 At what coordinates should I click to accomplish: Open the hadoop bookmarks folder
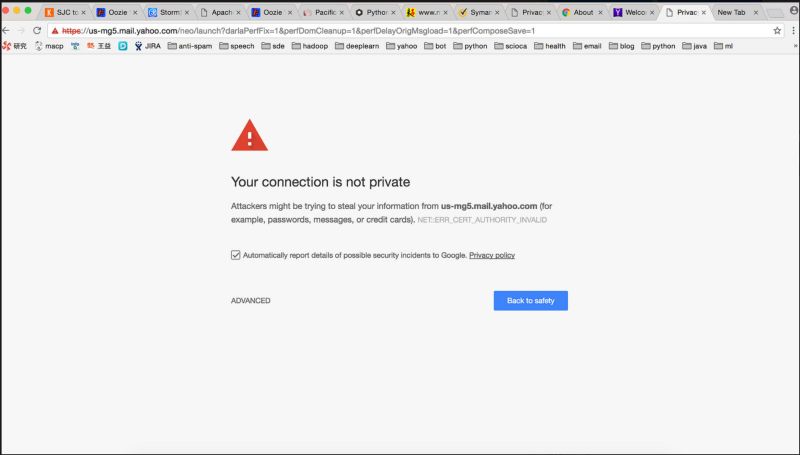point(310,46)
